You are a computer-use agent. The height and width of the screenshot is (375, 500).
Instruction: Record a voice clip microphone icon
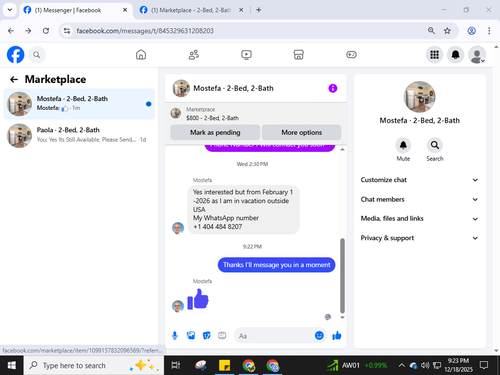175,336
